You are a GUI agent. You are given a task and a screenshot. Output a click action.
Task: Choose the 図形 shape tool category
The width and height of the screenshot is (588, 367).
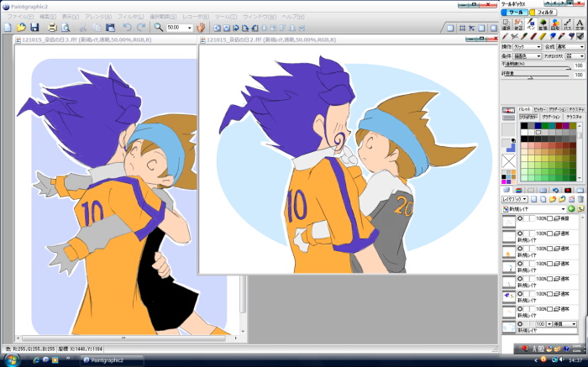[555, 24]
